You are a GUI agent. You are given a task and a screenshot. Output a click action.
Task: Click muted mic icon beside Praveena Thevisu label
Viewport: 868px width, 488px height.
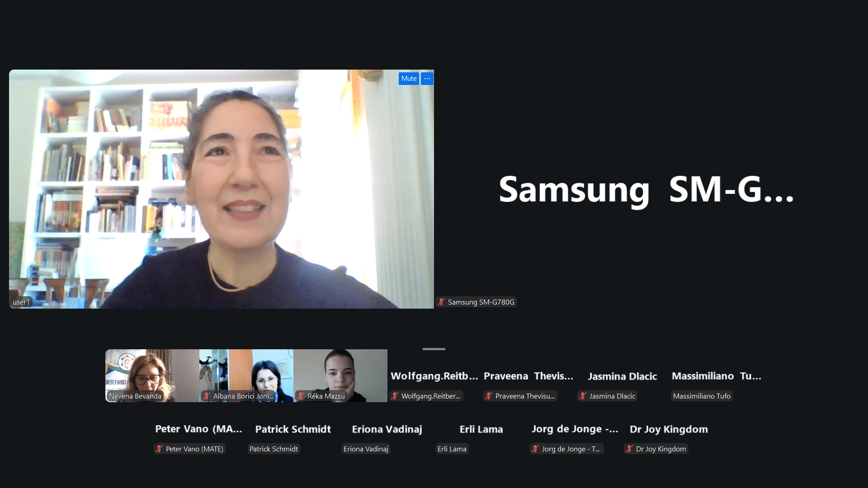pos(489,396)
